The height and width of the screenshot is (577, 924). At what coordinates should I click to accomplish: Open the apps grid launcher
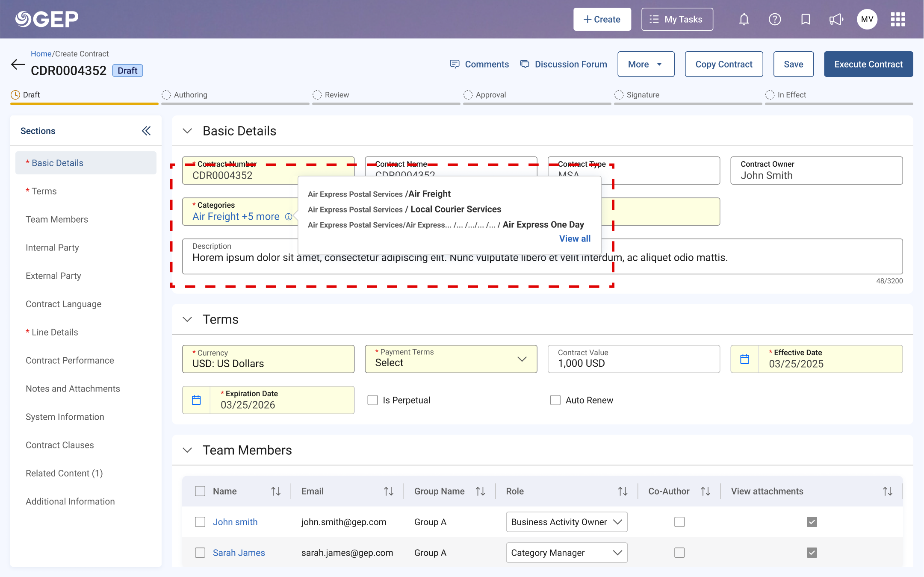898,19
